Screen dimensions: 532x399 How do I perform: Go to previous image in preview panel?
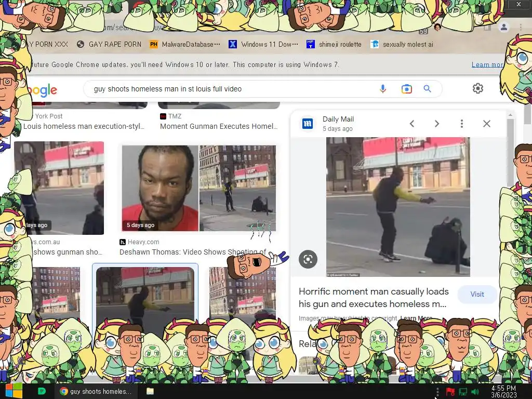[x=412, y=124]
